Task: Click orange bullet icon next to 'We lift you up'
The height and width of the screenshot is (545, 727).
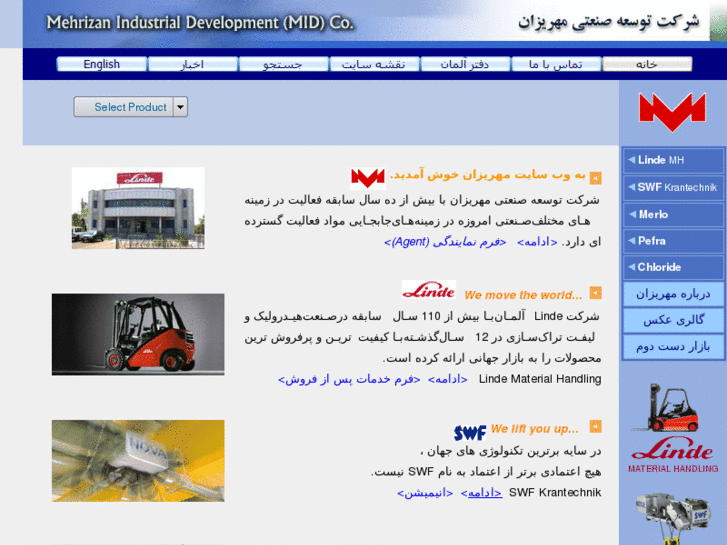Action: click(x=595, y=427)
